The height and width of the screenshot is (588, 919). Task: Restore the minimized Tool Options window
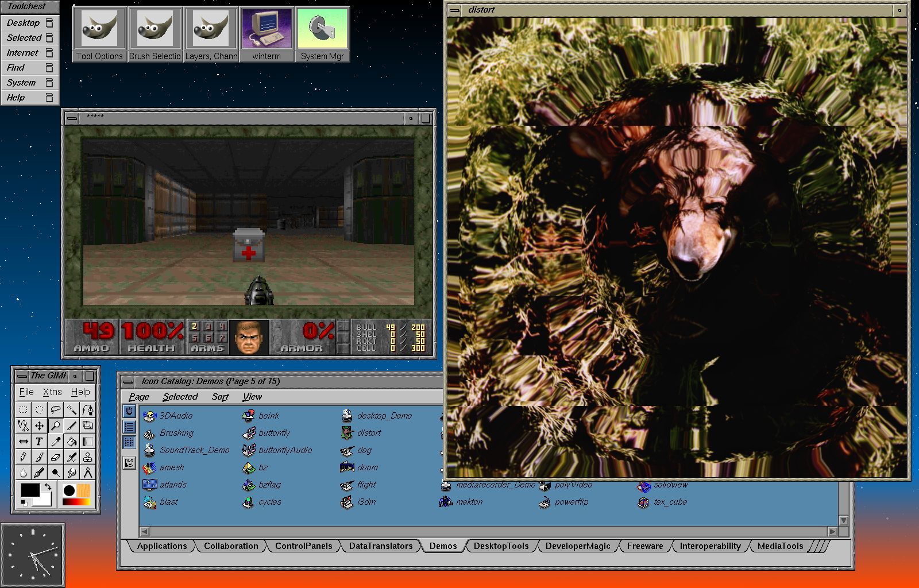99,34
